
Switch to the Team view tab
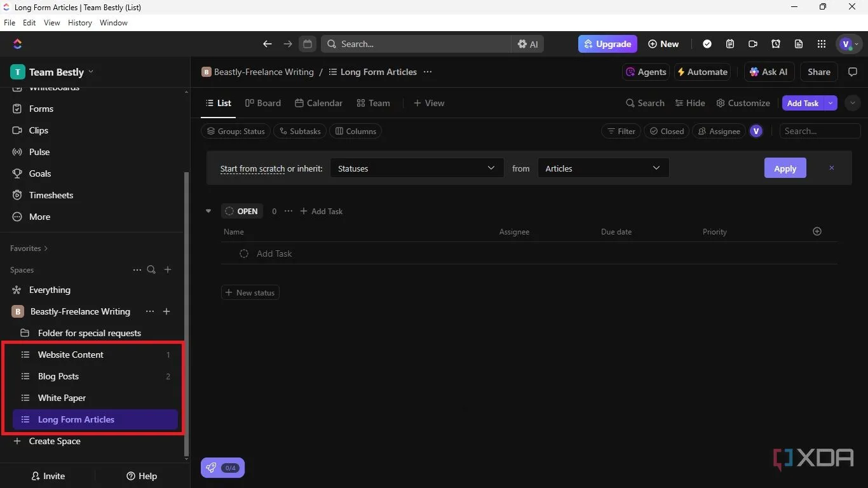click(x=373, y=103)
